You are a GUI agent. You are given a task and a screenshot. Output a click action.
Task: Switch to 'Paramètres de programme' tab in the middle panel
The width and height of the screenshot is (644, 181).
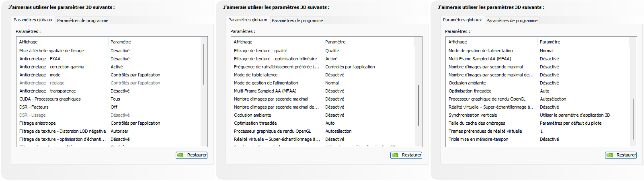click(297, 21)
